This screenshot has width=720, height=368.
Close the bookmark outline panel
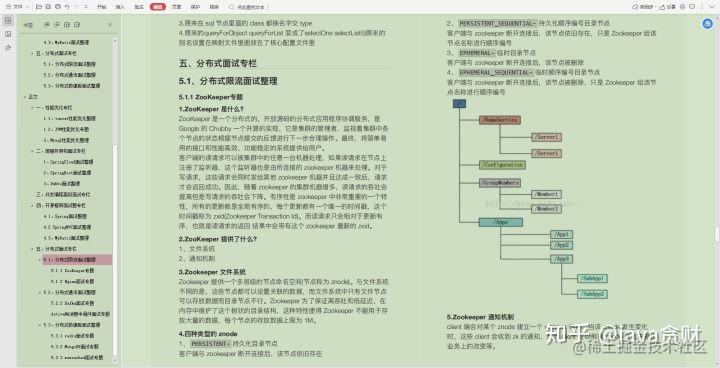[110, 25]
